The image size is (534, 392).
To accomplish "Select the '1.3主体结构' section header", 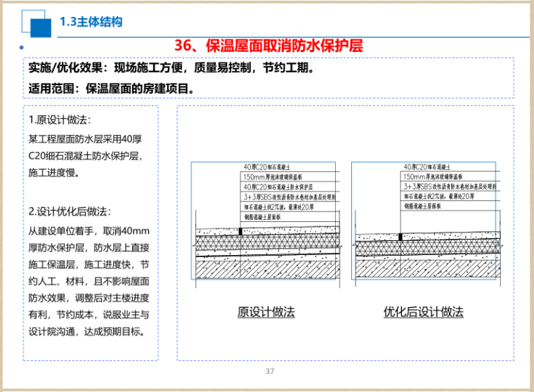I will (91, 22).
